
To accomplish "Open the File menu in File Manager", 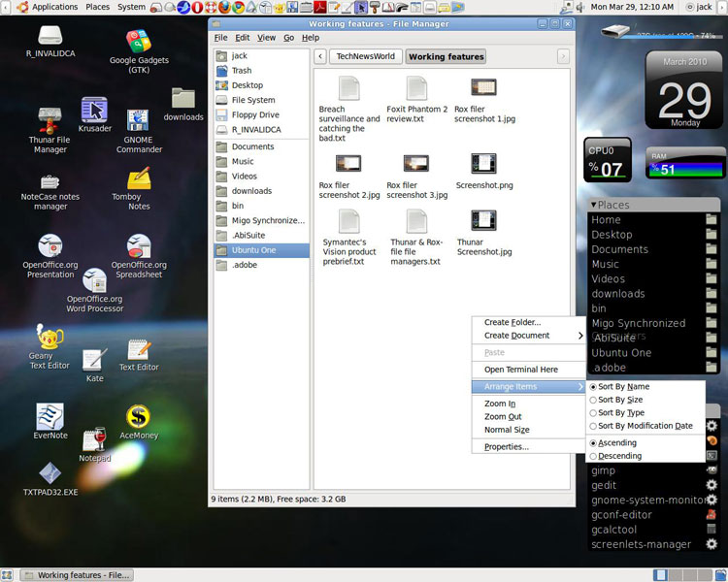I will pos(220,38).
